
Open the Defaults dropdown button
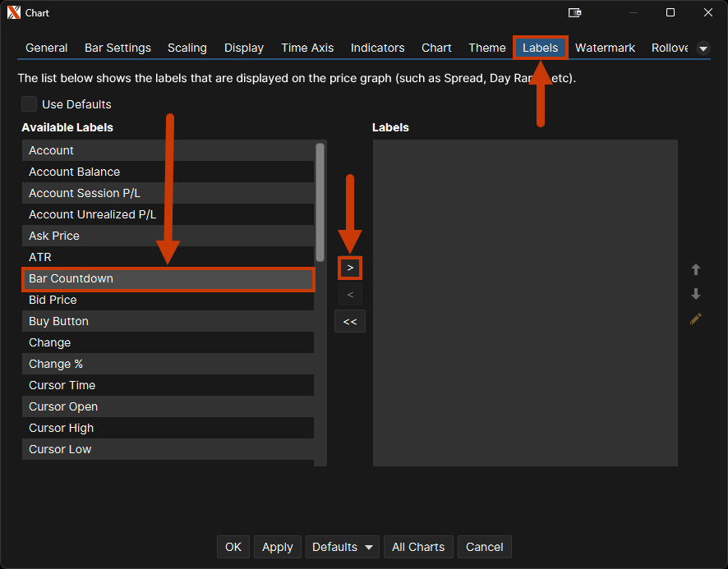pos(343,547)
